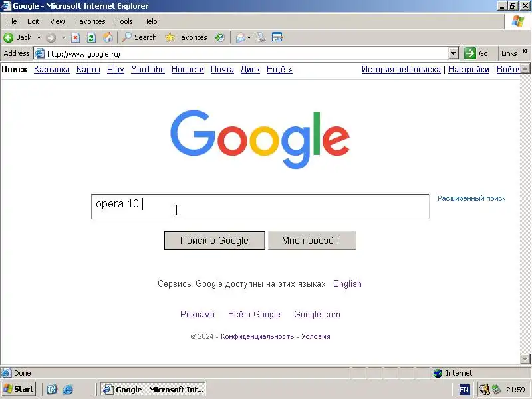Viewport: 532px width, 399px height.
Task: Click the network connection tray icon
Action: pyautogui.click(x=496, y=390)
